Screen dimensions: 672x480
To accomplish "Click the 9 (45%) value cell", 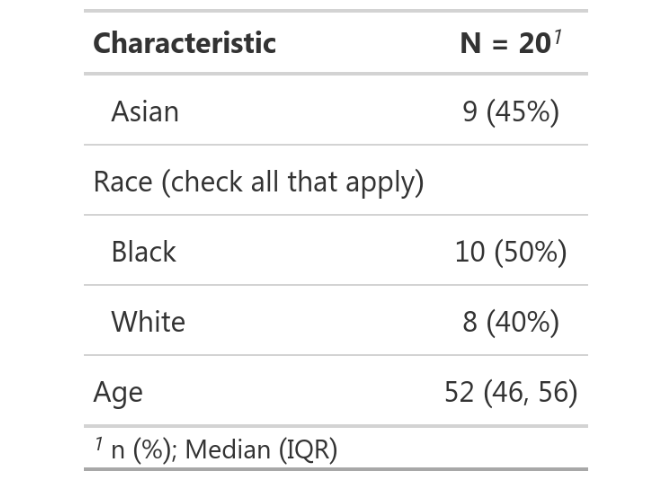I will coord(511,112).
